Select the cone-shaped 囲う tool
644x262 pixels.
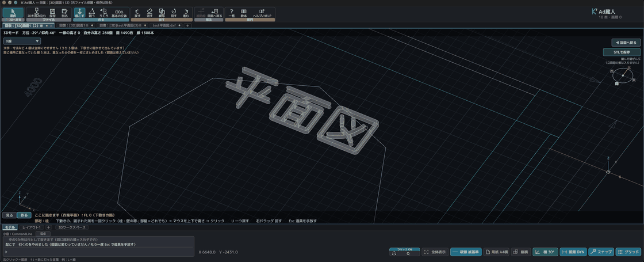click(92, 12)
